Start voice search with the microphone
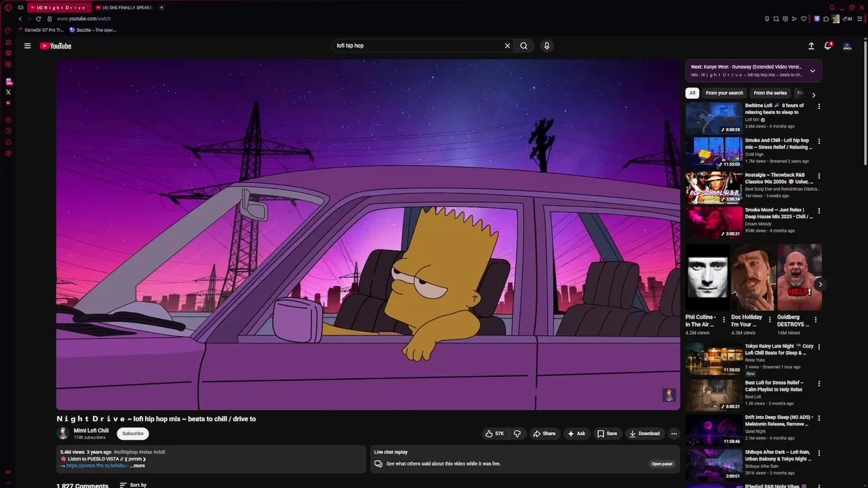Screen dimensions: 868x488 tap(547, 46)
